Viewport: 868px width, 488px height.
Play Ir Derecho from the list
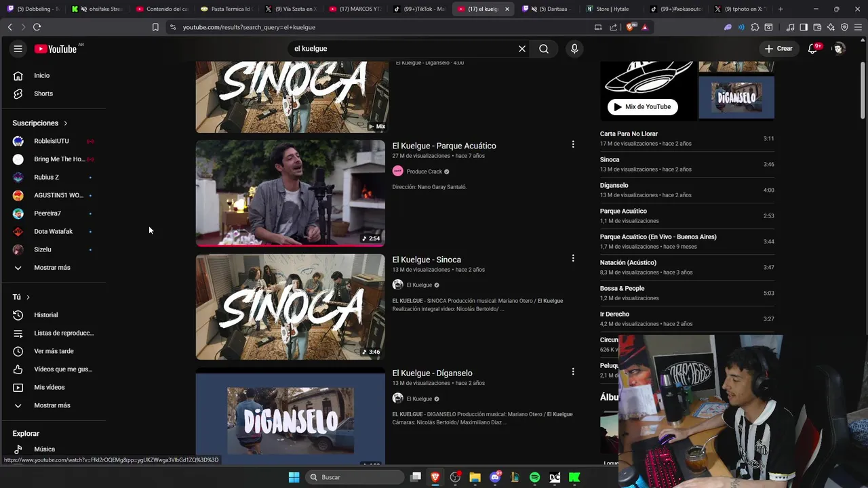point(687,319)
